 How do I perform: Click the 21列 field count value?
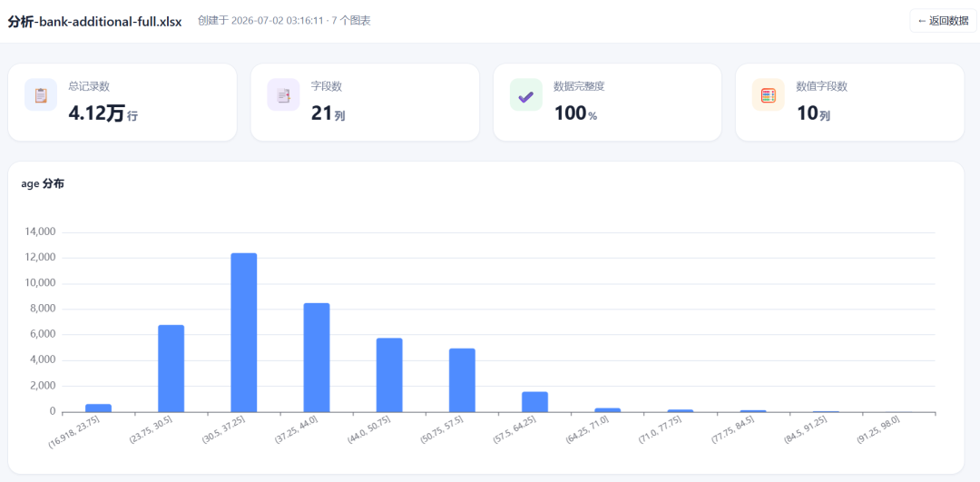(x=328, y=114)
